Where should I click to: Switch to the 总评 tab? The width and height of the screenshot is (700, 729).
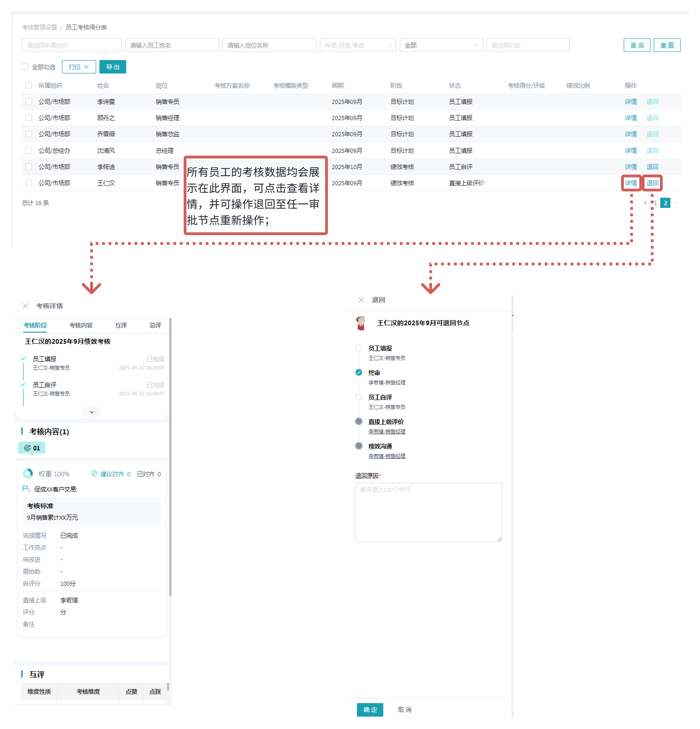[x=155, y=325]
